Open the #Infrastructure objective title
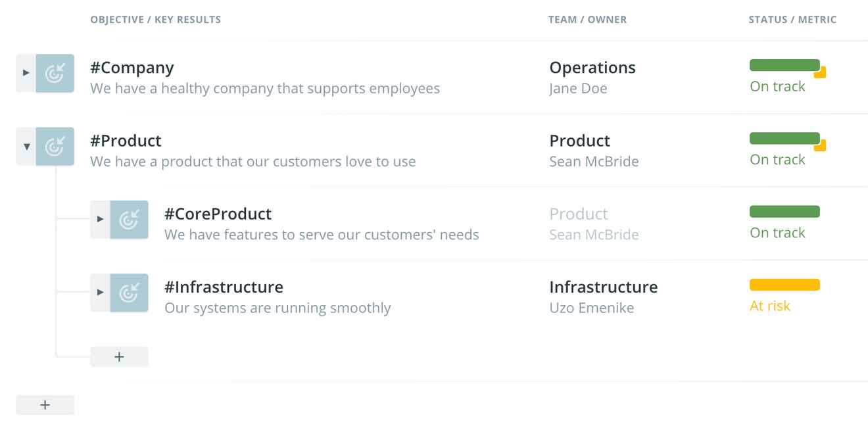 pos(224,287)
